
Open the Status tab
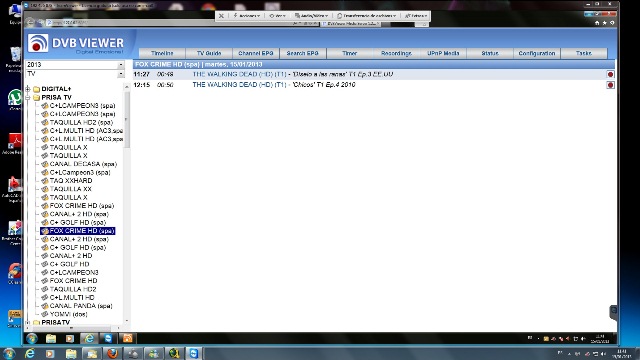(490, 53)
